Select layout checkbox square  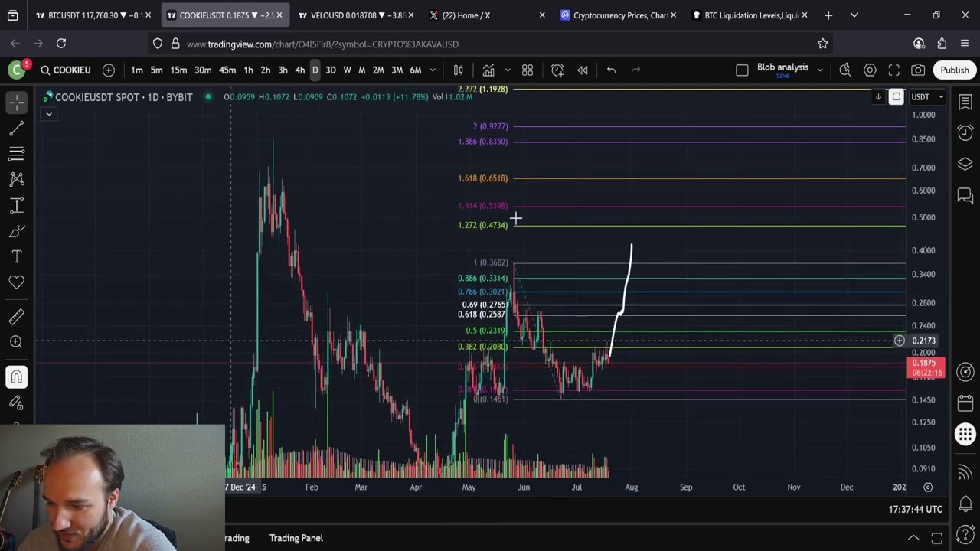pyautogui.click(x=742, y=70)
